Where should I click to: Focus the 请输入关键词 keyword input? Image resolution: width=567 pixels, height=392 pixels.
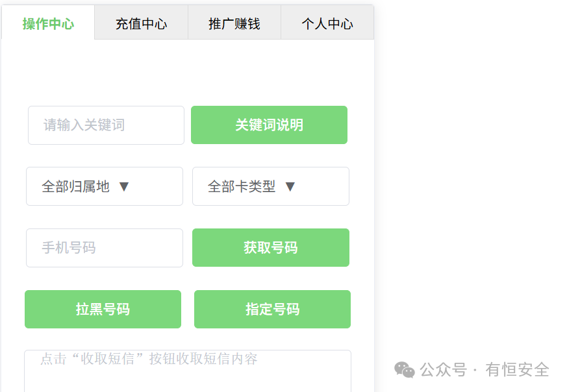pyautogui.click(x=106, y=125)
